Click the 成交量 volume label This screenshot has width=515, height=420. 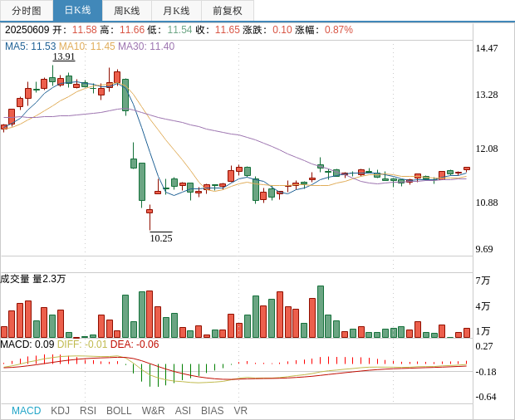tap(15, 279)
